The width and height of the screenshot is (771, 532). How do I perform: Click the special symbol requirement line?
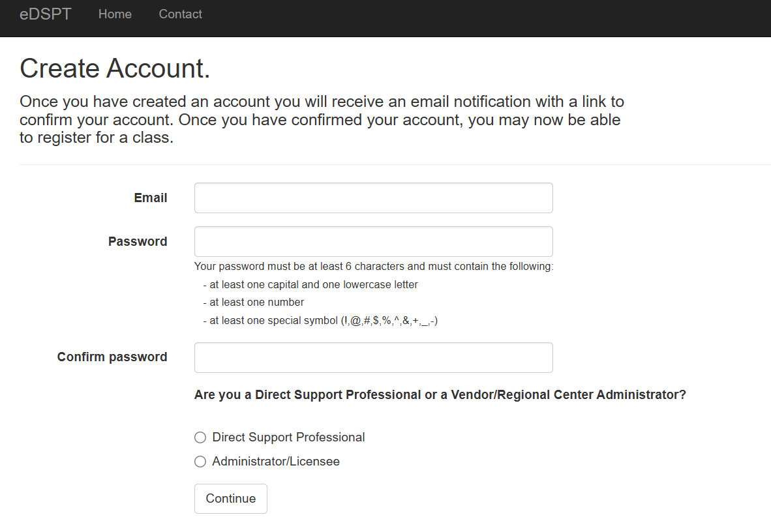[x=320, y=321]
